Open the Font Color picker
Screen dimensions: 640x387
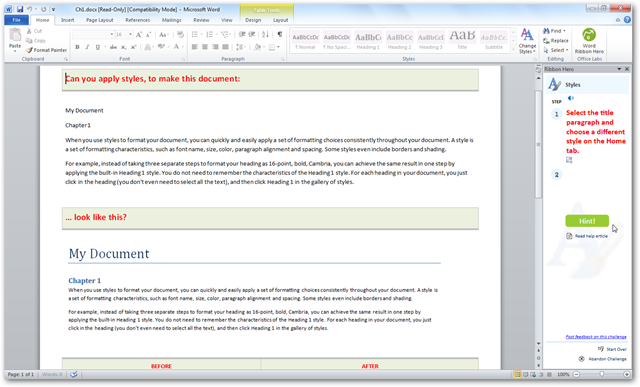[178, 47]
